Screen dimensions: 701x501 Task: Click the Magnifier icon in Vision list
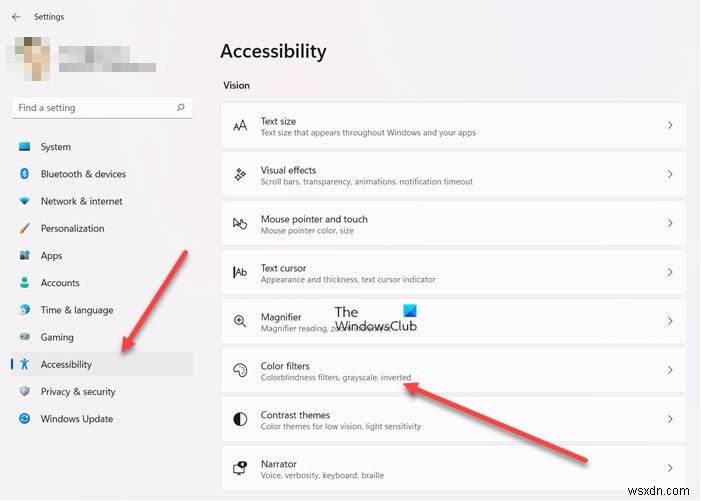(x=240, y=321)
